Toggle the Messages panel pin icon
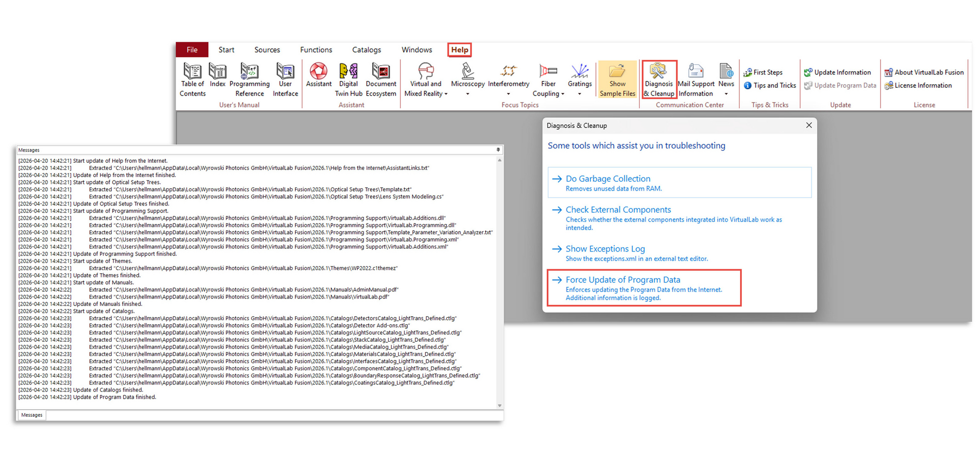Image resolution: width=980 pixels, height=459 pixels. (x=498, y=150)
